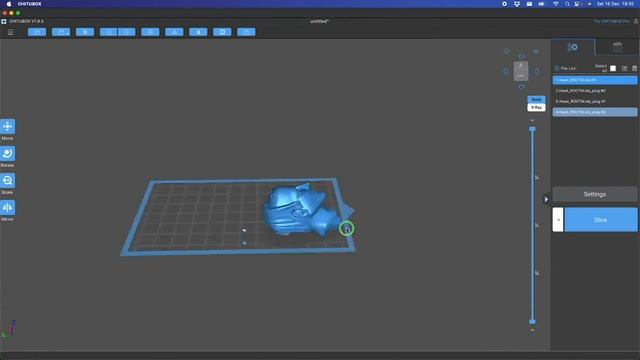Enable Solid view mode
Viewport: 640px width, 360px height.
click(536, 100)
